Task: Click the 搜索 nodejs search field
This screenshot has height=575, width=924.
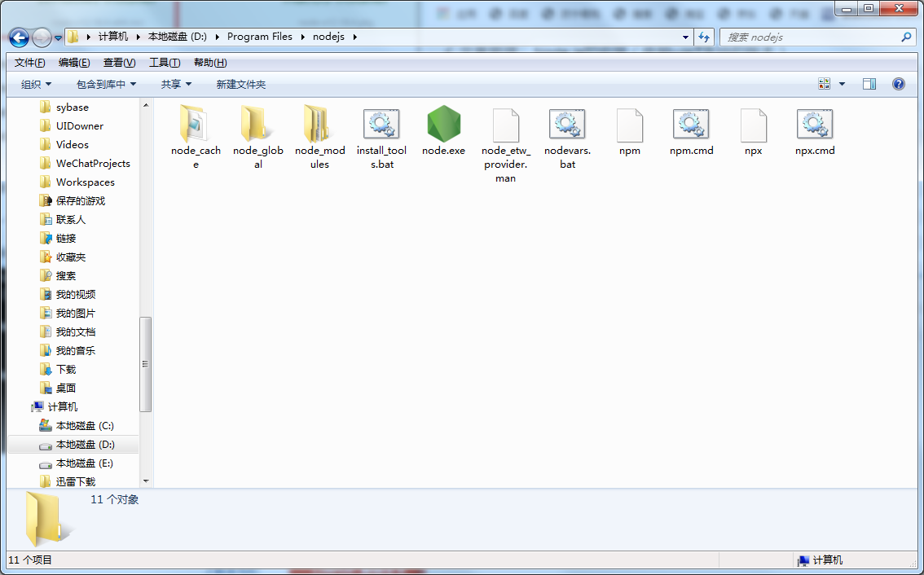Action: pyautogui.click(x=811, y=37)
